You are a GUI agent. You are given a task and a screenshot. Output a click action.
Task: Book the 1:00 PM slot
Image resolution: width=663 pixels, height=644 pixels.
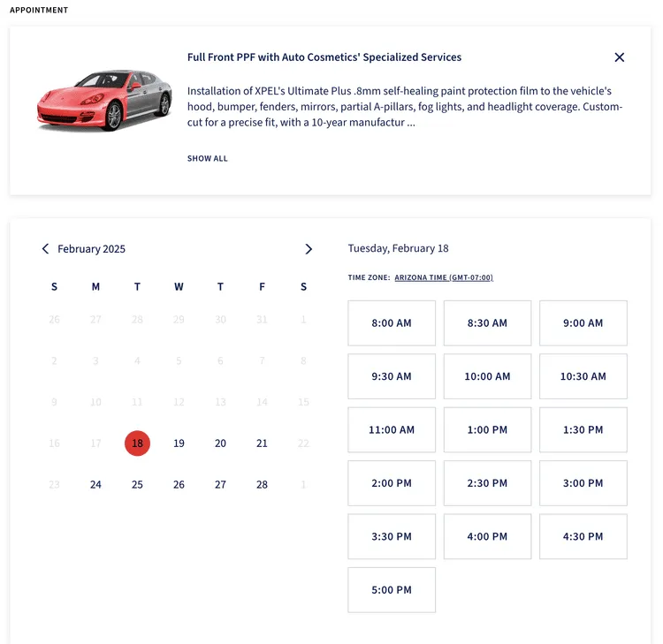487,430
